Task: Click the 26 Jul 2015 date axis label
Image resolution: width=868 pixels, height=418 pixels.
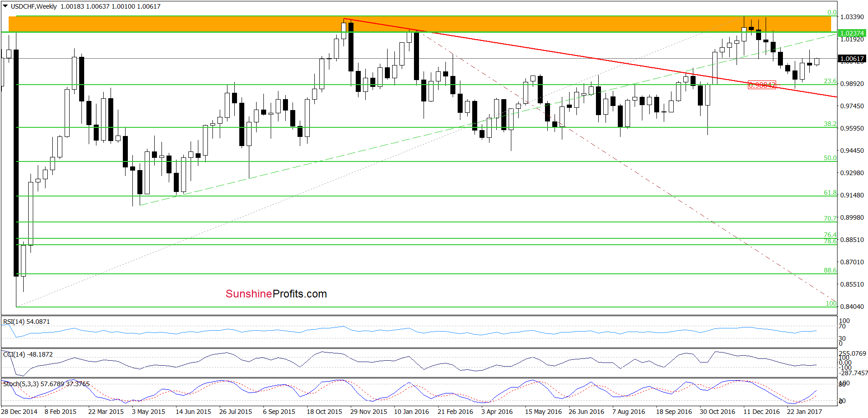Action: [236, 412]
